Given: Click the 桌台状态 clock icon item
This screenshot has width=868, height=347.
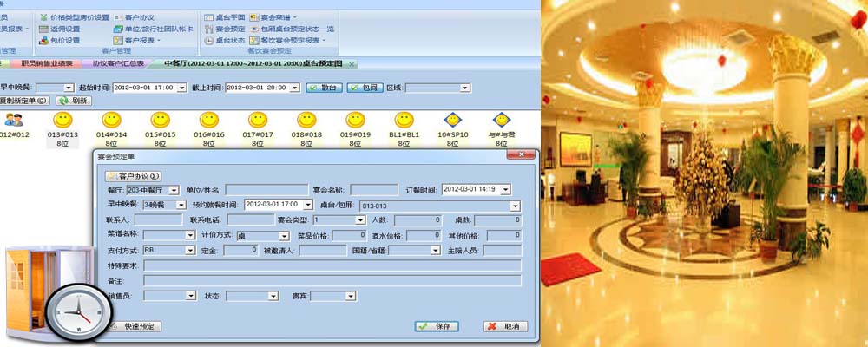Looking at the screenshot, I should click(x=225, y=40).
